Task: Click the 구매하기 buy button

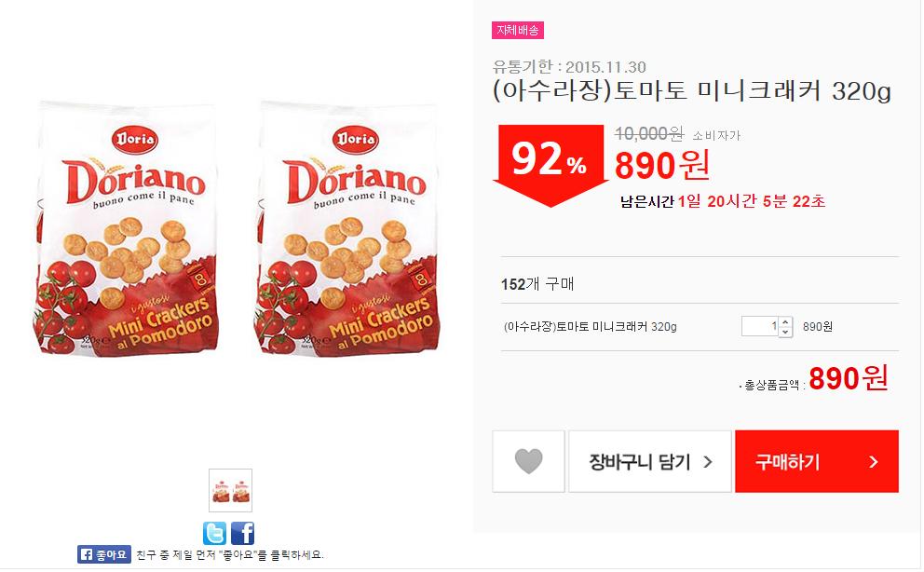Action: click(x=817, y=461)
